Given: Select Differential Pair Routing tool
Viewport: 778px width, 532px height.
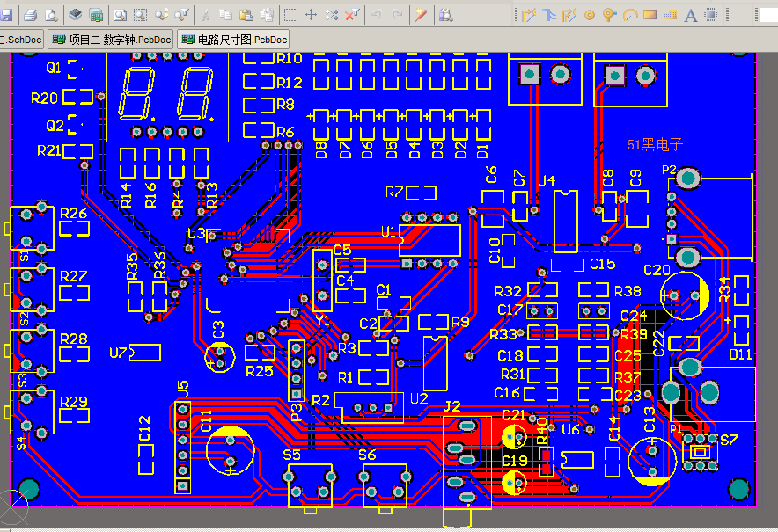Looking at the screenshot, I should point(569,15).
